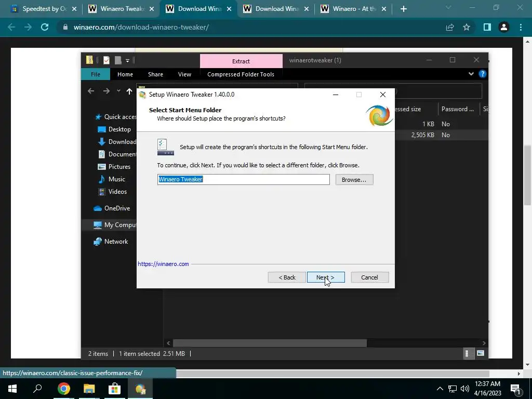Show hidden tray icons chevron

tap(440, 389)
